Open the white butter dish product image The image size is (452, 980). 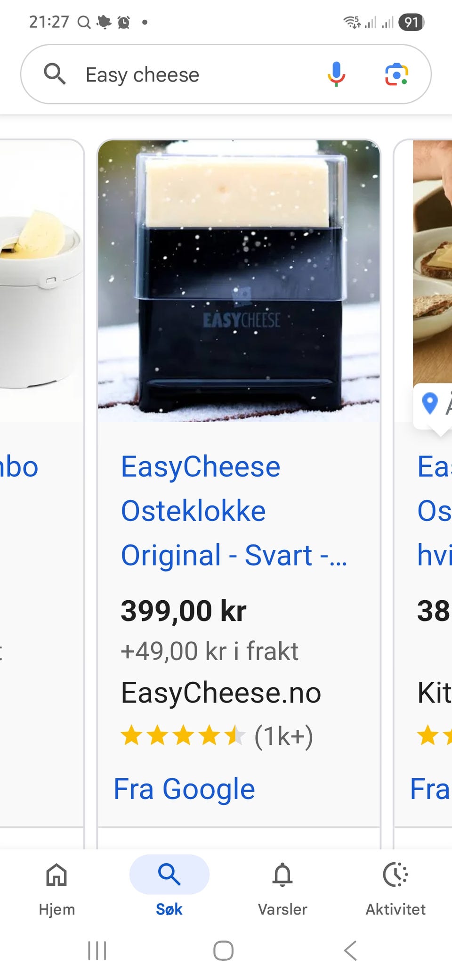[x=41, y=281]
